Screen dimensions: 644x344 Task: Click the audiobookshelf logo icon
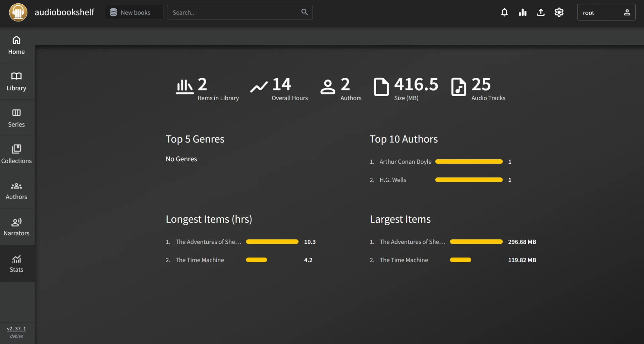click(18, 12)
